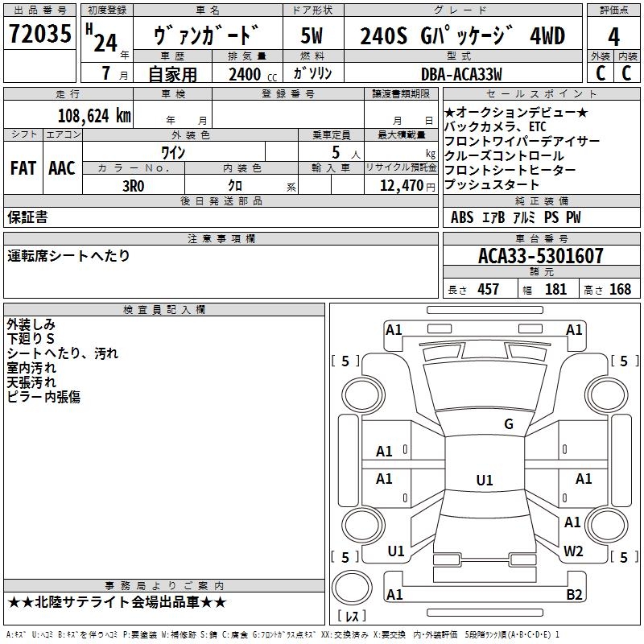The width and height of the screenshot is (644, 644).
Task: Select the model code DBA-ACA33W
Action: click(461, 74)
